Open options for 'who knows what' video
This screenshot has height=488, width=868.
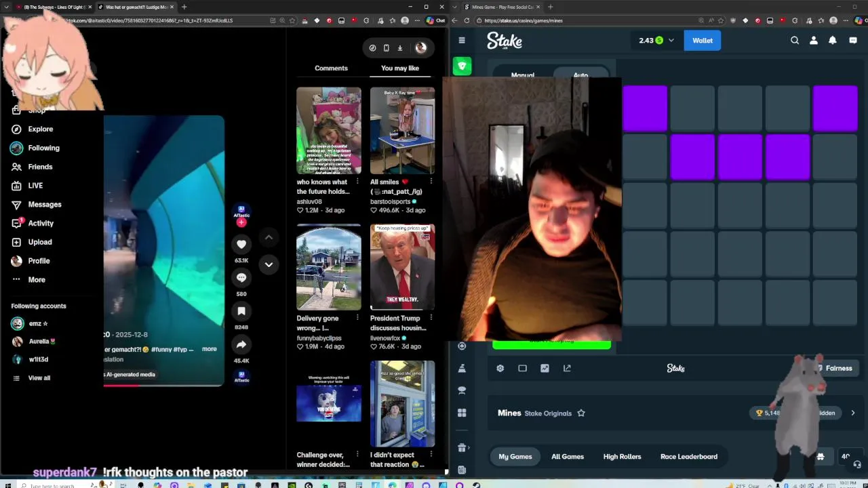click(357, 182)
